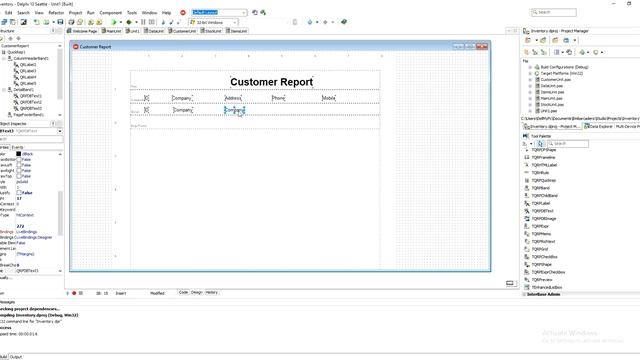Click the red stop icon beside Help

click(x=183, y=13)
